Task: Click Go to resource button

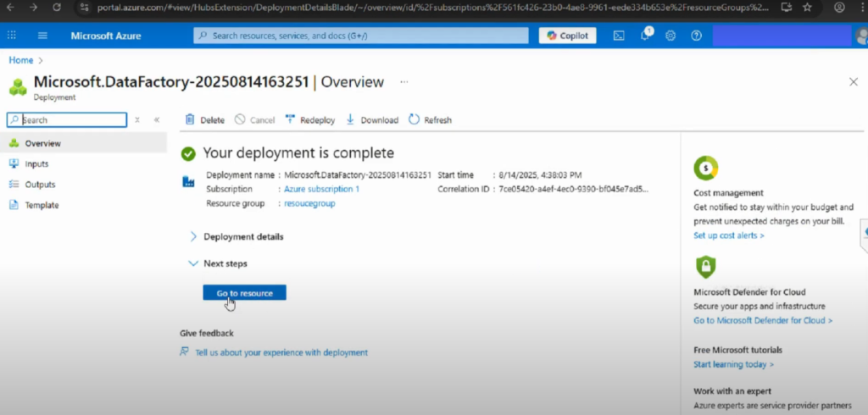Action: (245, 293)
